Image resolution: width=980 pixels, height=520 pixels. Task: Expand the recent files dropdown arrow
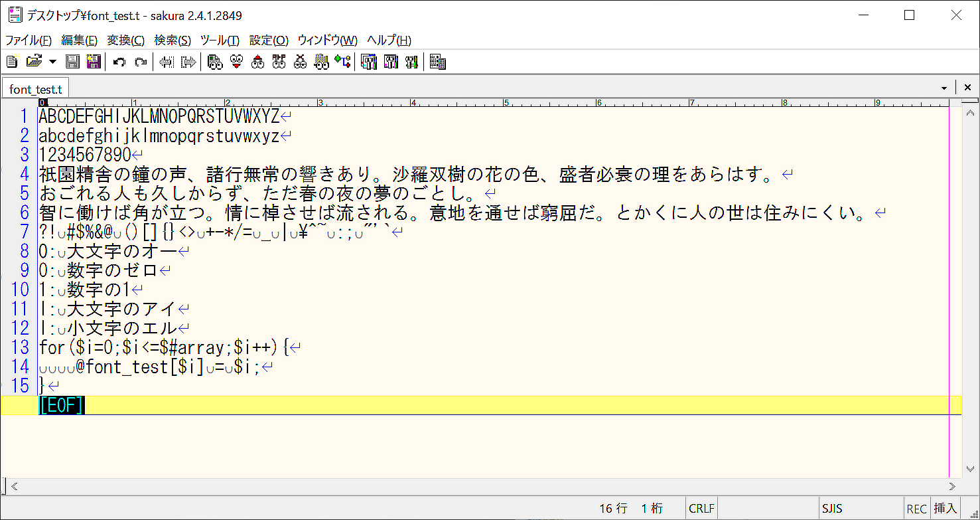(52, 62)
